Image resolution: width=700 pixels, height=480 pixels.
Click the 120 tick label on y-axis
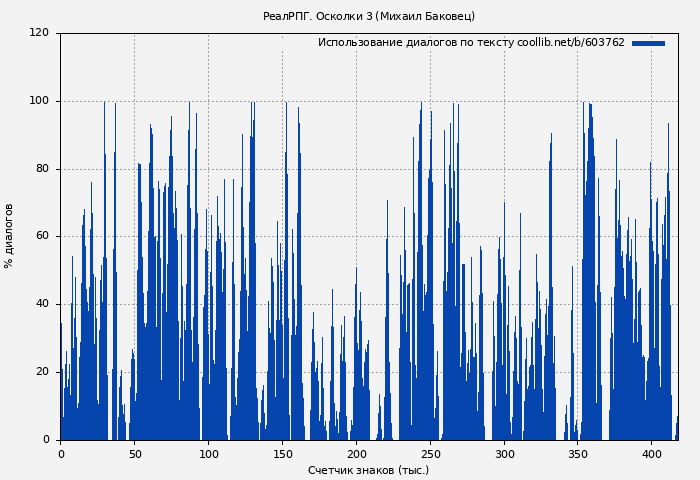[39, 33]
